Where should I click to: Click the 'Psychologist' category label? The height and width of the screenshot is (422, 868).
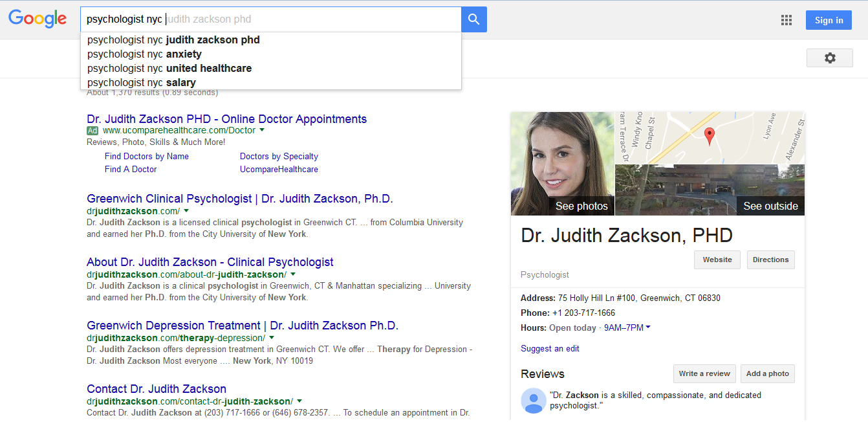tap(545, 275)
